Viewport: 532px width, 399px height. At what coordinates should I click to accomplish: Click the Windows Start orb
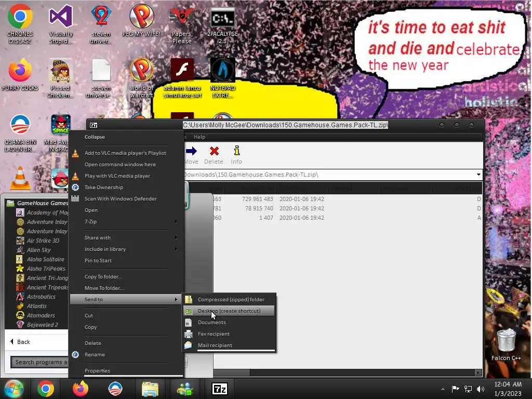13,389
